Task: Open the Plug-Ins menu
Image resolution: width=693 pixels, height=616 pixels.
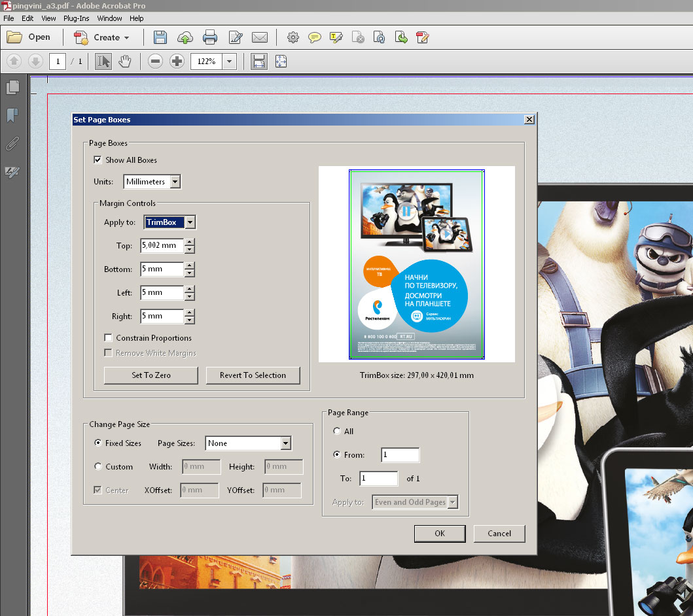Action: (77, 18)
